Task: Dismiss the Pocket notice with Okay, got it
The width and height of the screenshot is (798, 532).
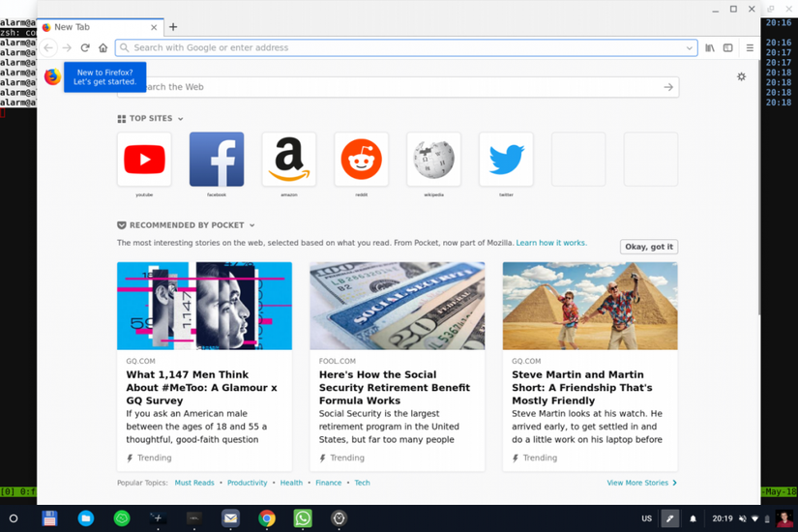Action: point(649,247)
